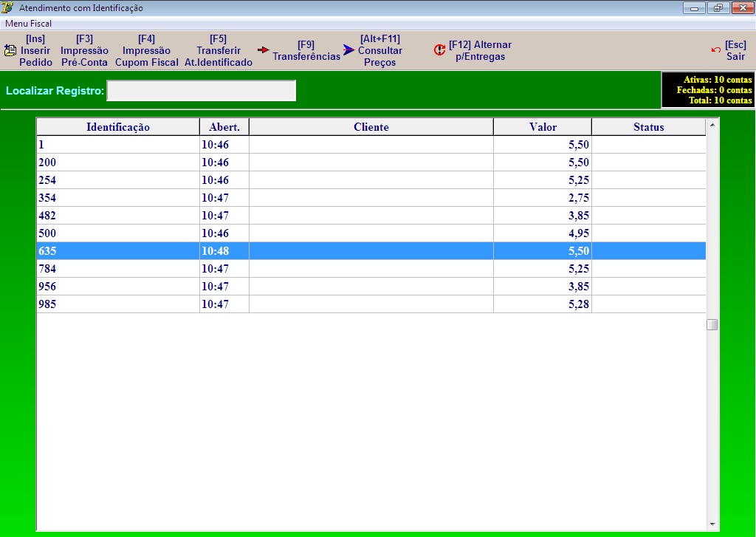This screenshot has width=756, height=537.
Task: Click the scrollbar up arrow of table
Action: (712, 125)
